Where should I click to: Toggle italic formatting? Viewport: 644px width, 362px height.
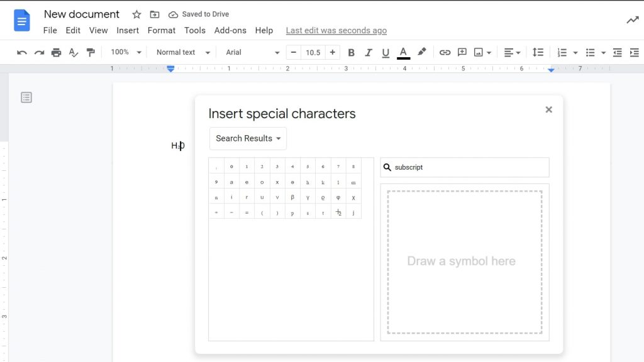pos(369,52)
